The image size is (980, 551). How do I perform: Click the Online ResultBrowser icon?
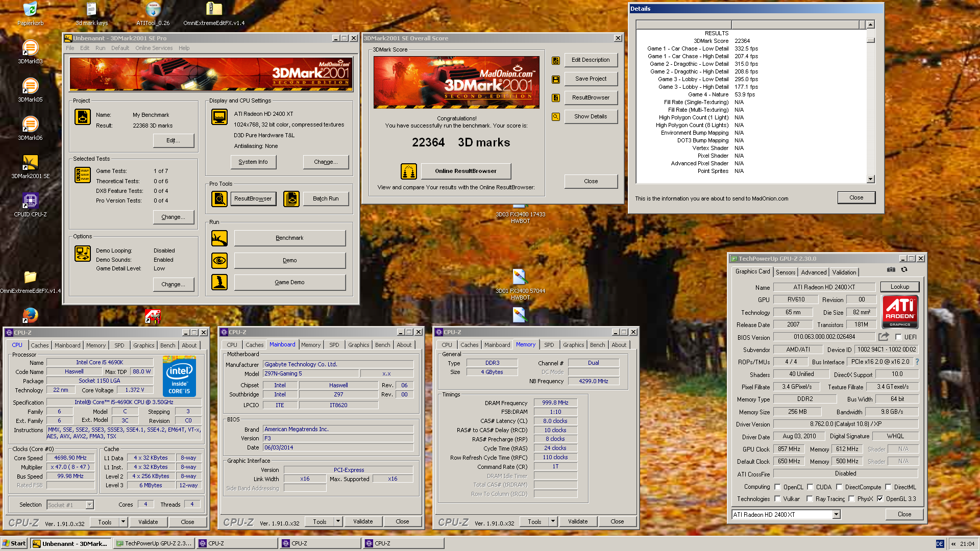(409, 171)
